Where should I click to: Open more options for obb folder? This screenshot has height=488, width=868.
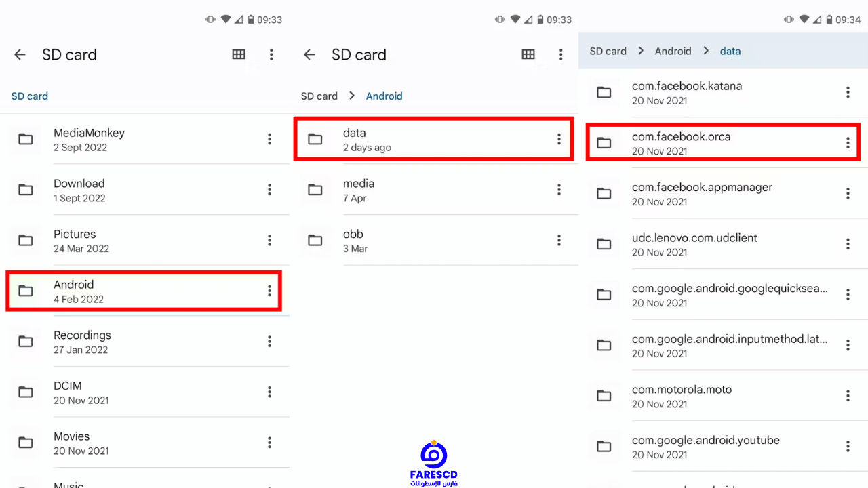559,240
